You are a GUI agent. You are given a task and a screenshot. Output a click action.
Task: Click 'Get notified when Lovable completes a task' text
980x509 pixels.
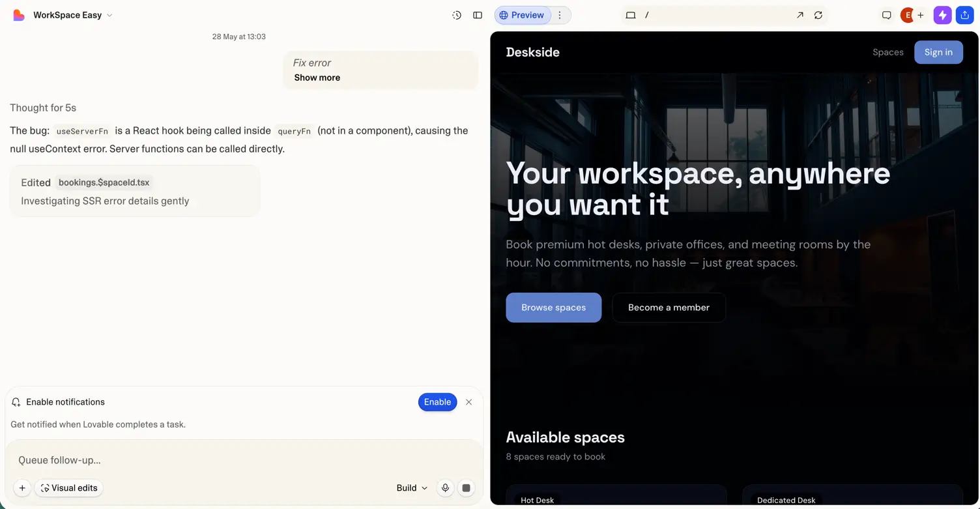point(98,424)
